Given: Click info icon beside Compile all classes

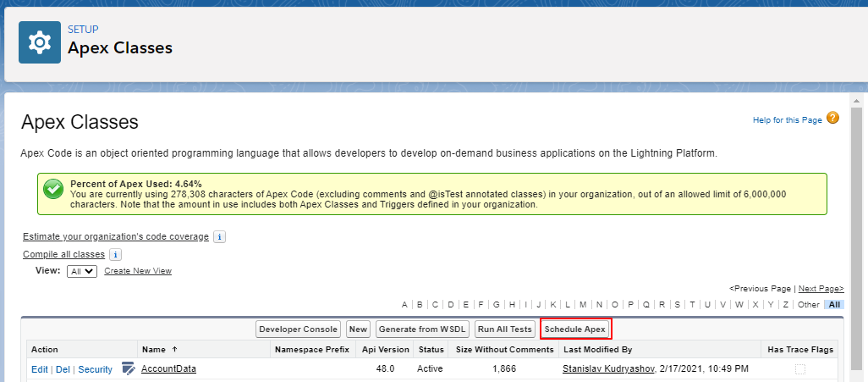Looking at the screenshot, I should (116, 255).
